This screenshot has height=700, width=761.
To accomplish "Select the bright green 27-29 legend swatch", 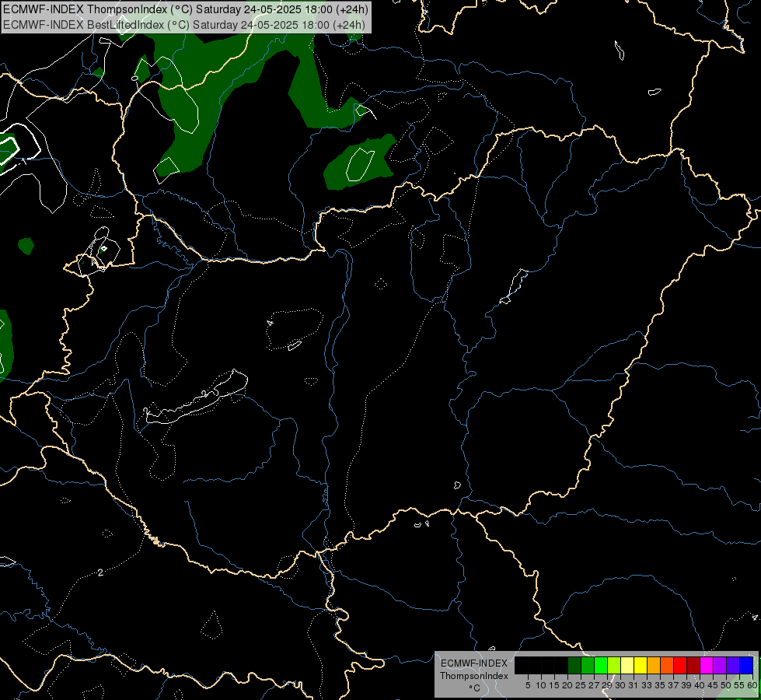I will tap(601, 665).
